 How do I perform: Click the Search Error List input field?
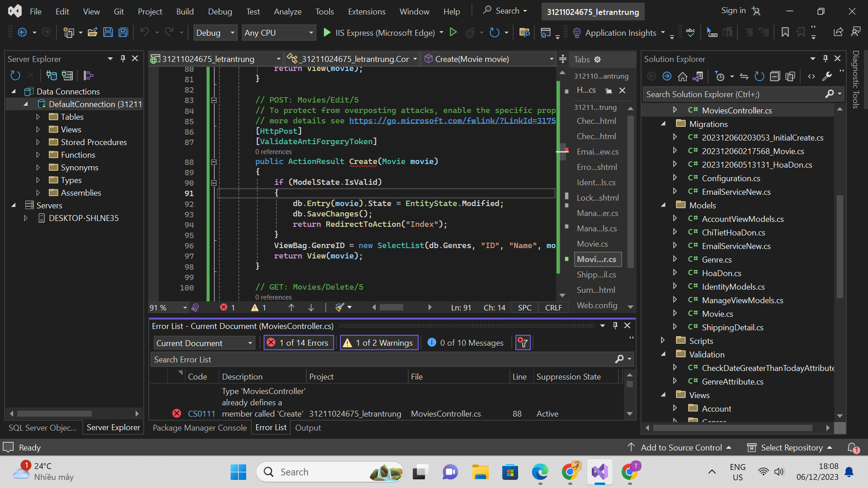[380, 360]
